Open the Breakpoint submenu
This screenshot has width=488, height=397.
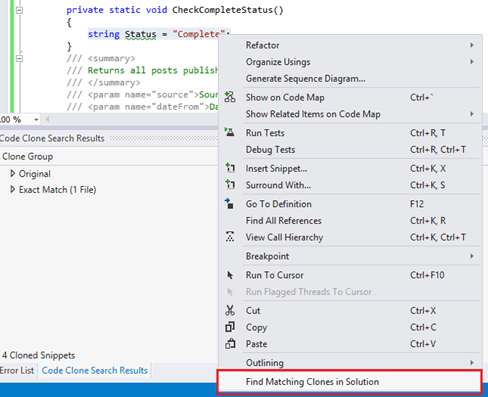click(350, 256)
